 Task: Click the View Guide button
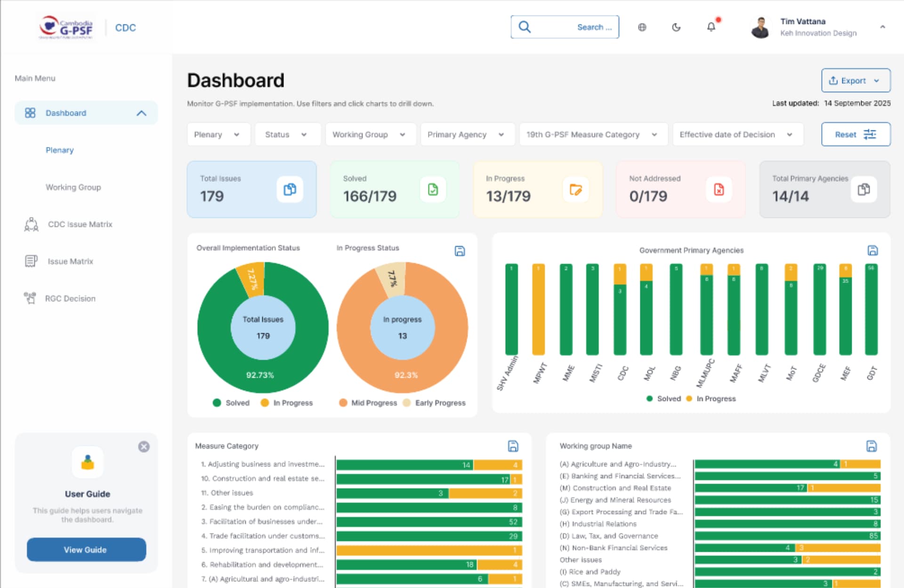[x=86, y=549]
